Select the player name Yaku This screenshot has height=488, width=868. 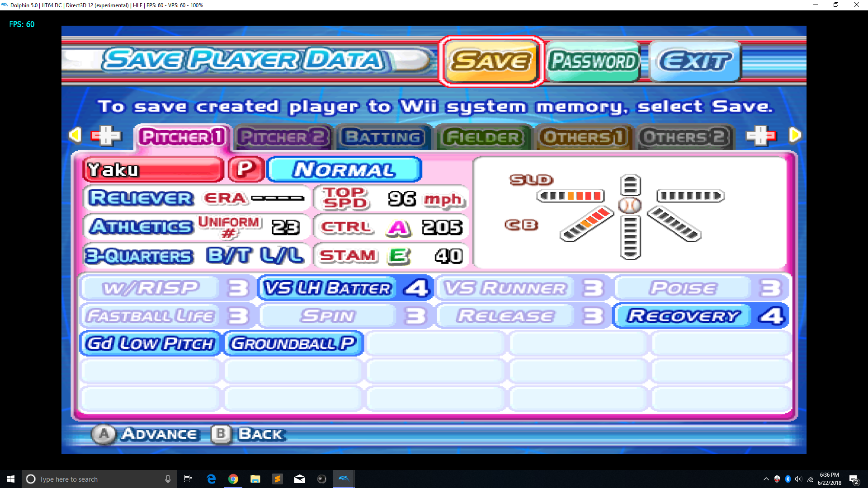(153, 170)
